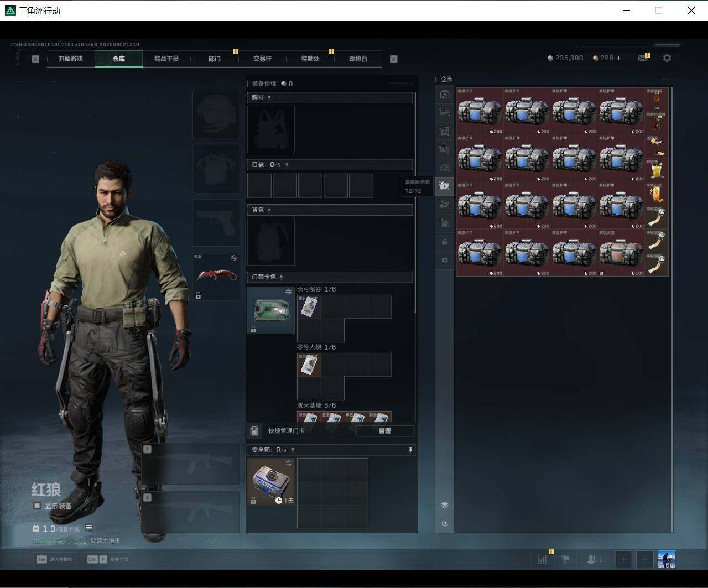Click the first empty teammate plus slot
708x588 pixels.
pyautogui.click(x=623, y=560)
